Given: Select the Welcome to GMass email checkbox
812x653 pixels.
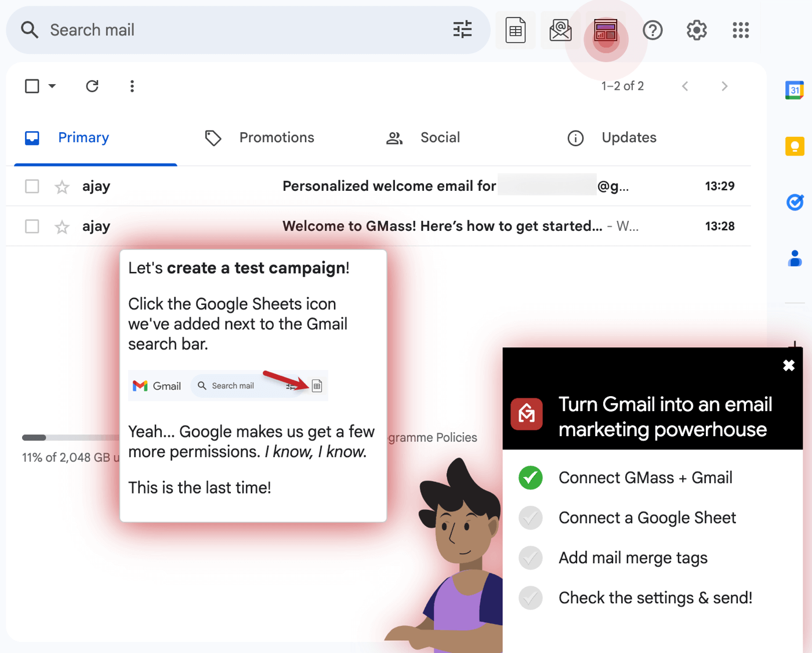Looking at the screenshot, I should coord(32,226).
